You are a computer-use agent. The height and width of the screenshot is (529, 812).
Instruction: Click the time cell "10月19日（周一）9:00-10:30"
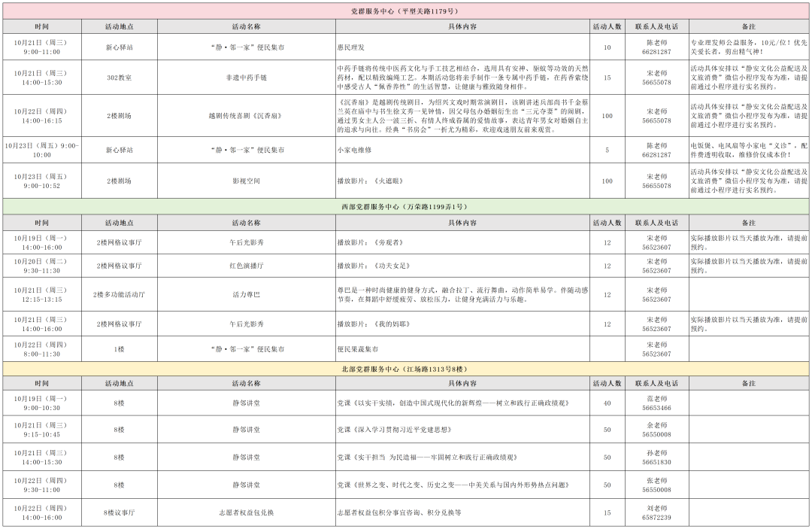click(42, 403)
